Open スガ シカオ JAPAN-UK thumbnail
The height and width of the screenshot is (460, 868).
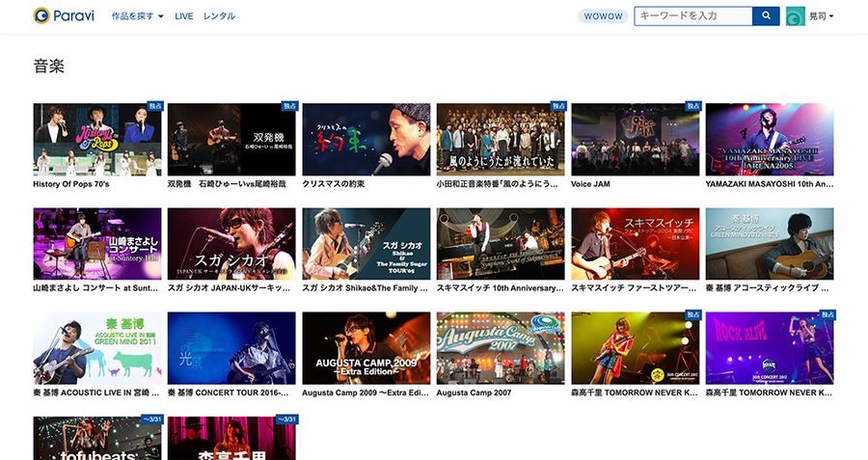click(231, 244)
